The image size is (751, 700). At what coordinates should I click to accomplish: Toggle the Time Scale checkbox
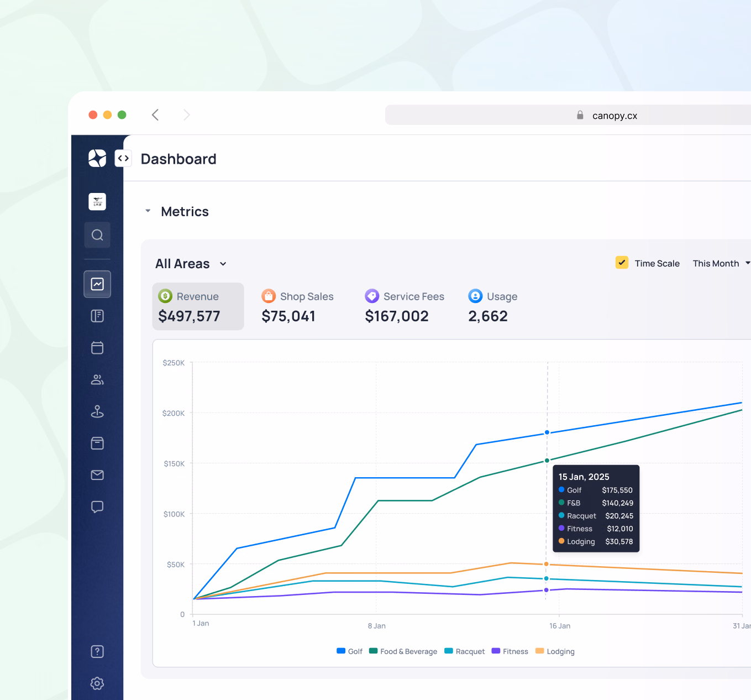tap(622, 263)
